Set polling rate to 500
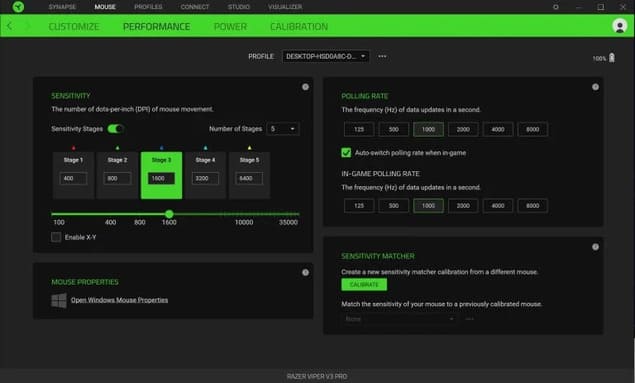This screenshot has height=383, width=635. click(394, 129)
